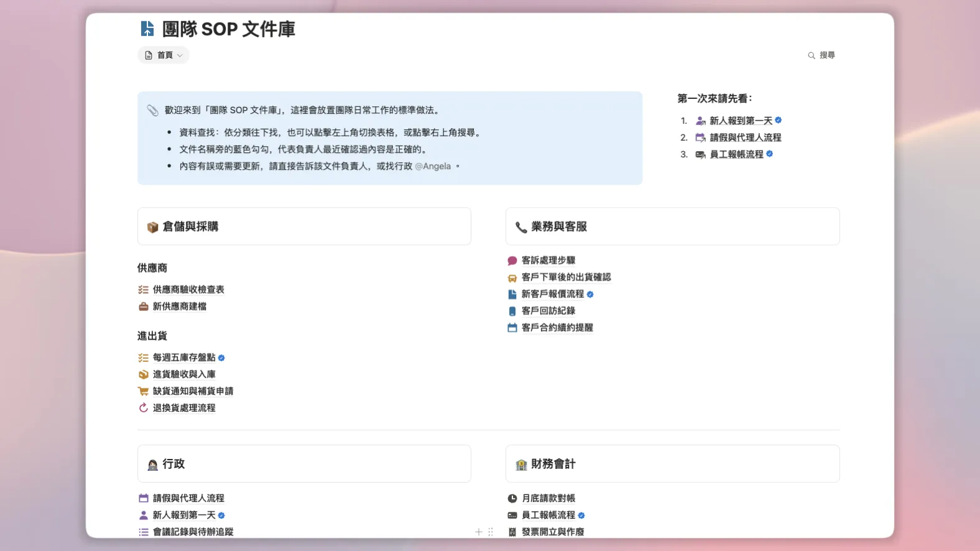Screen dimensions: 980x551
Task: Open the 新客戶報價流程 page link
Action: pos(553,294)
